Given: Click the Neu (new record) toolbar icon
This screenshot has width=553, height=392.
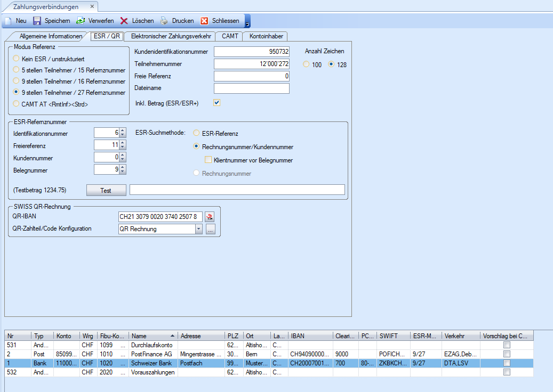Looking at the screenshot, I should (8, 21).
